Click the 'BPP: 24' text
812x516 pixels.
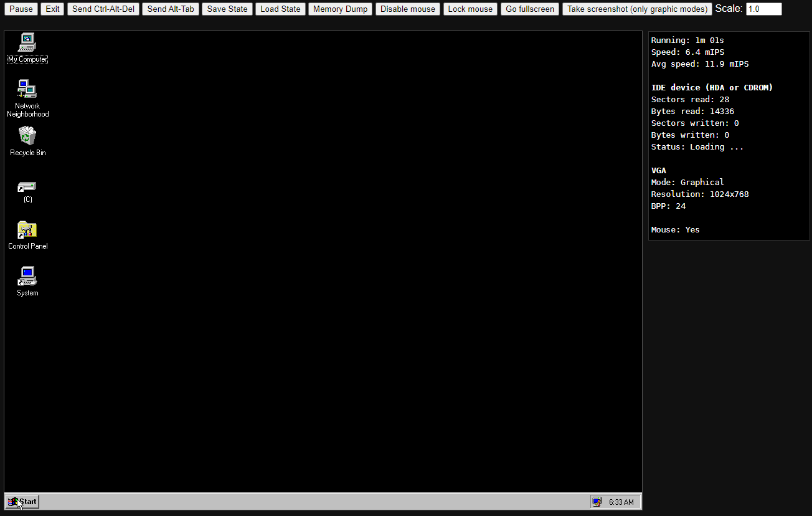pos(668,206)
